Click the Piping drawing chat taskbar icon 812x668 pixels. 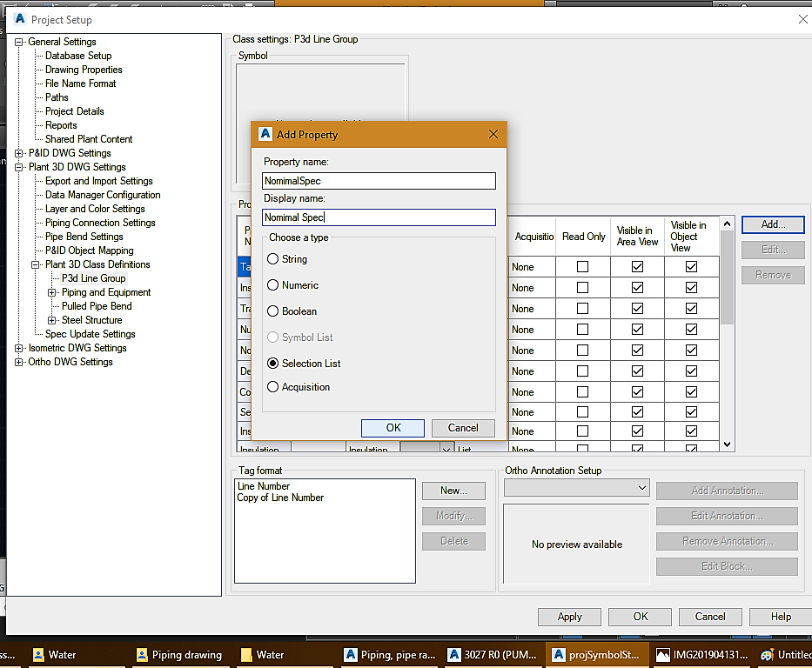(x=178, y=654)
